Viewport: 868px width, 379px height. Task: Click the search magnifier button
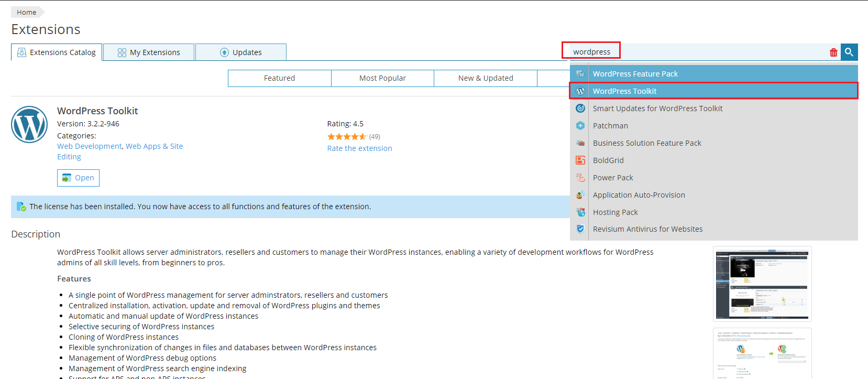849,52
